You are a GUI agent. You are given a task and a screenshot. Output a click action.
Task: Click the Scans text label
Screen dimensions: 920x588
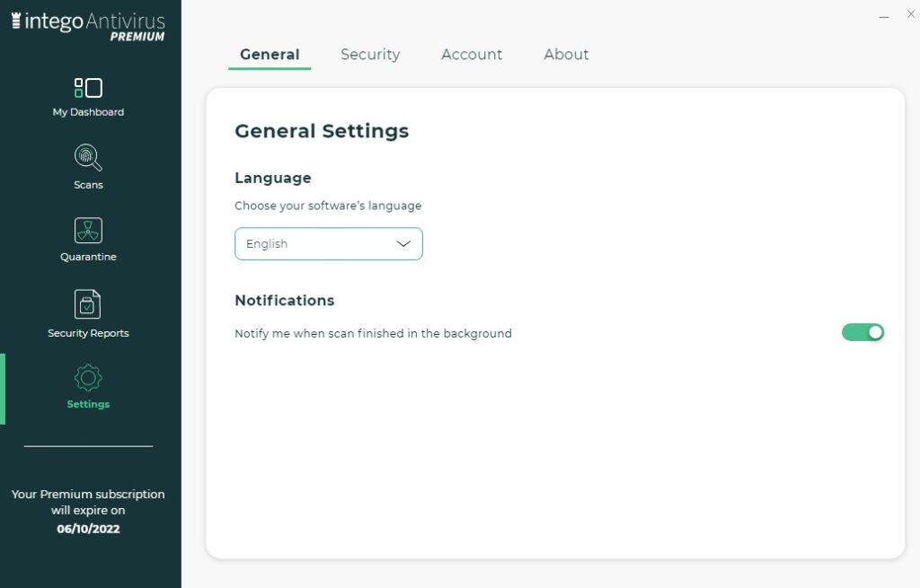coord(88,185)
